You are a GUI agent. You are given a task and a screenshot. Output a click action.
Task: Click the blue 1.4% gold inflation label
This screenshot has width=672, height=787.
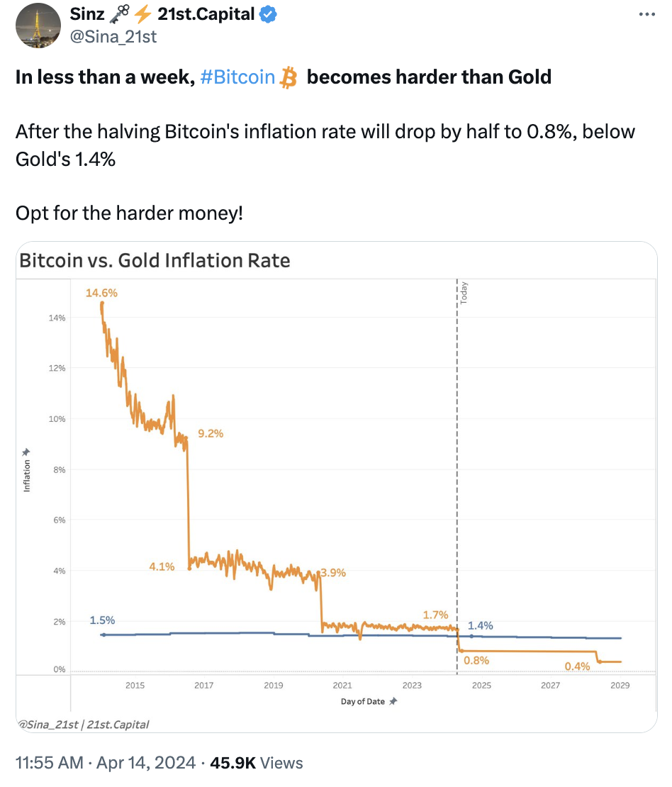(x=481, y=625)
